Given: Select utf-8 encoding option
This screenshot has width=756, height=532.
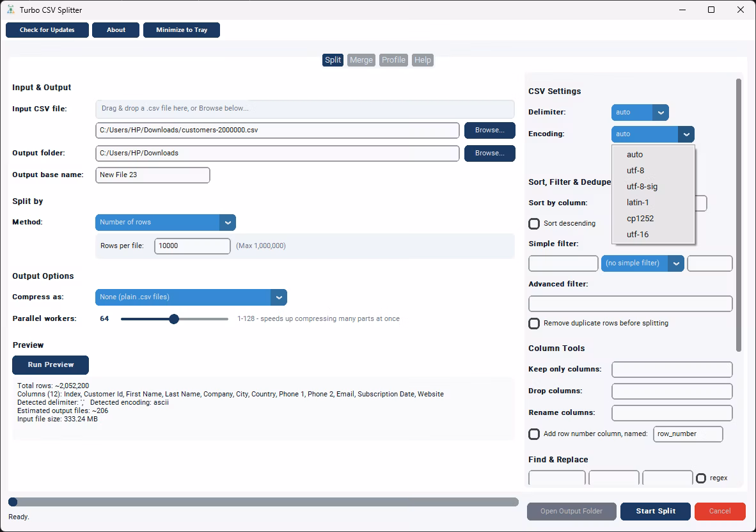Looking at the screenshot, I should (x=653, y=171).
